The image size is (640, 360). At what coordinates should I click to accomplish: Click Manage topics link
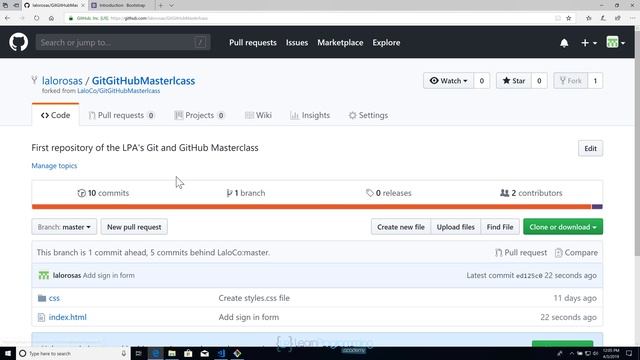[x=54, y=166]
